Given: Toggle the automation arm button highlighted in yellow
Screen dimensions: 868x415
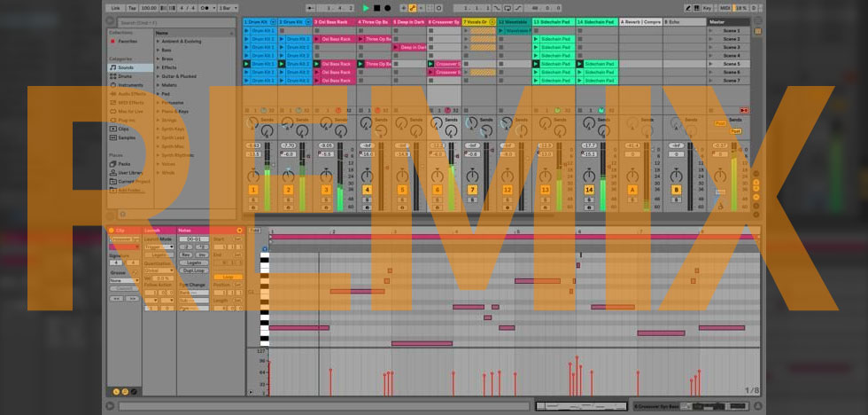Looking at the screenshot, I should [412, 8].
